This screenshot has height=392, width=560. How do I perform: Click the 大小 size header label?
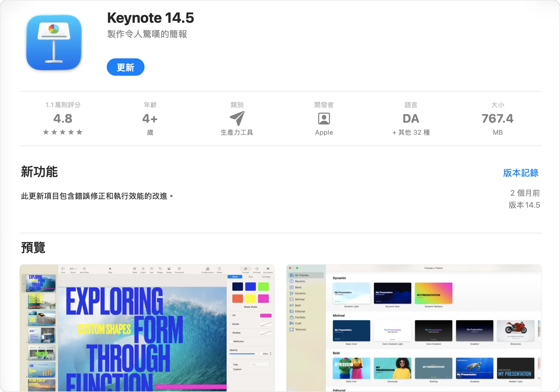pyautogui.click(x=498, y=105)
